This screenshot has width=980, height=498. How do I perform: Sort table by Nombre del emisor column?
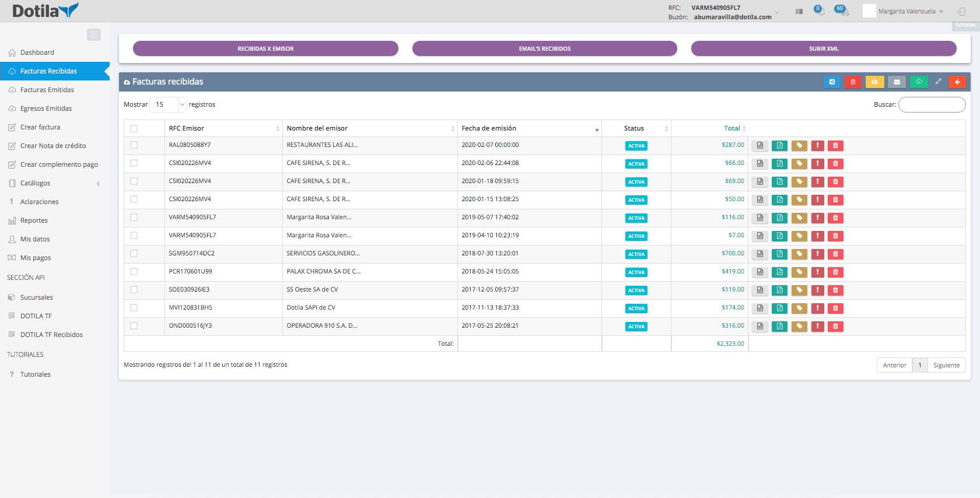click(x=370, y=128)
